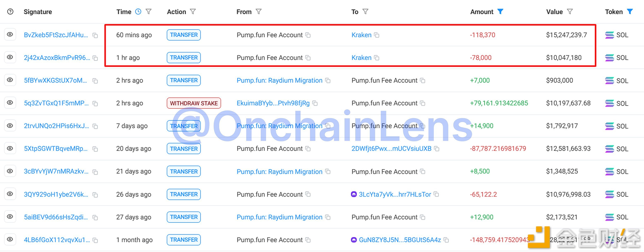Open the Amount column filter
This screenshot has width=644, height=252.
point(500,12)
